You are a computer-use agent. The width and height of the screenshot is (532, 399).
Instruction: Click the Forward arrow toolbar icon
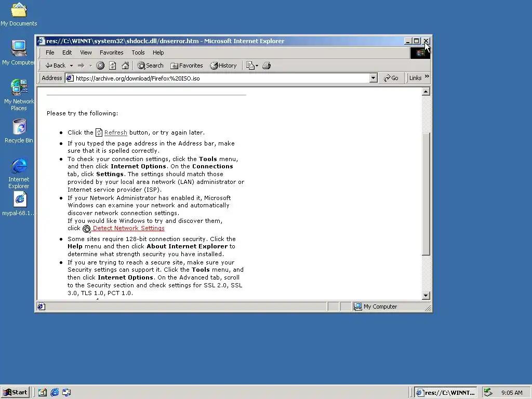pyautogui.click(x=81, y=65)
